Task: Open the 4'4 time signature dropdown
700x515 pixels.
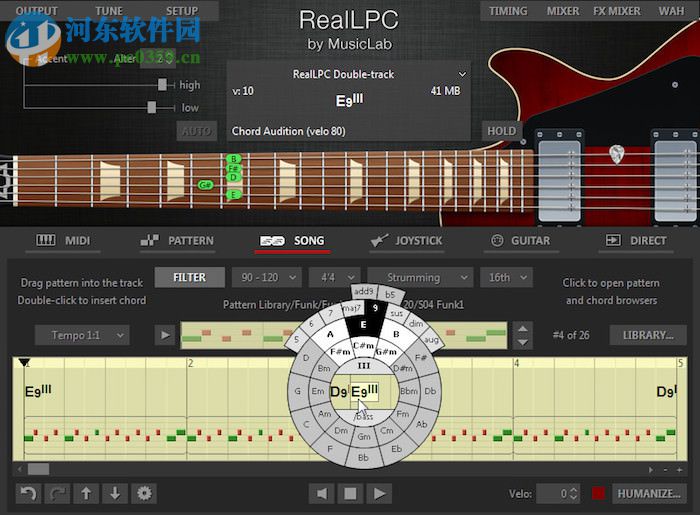Action: [x=334, y=278]
